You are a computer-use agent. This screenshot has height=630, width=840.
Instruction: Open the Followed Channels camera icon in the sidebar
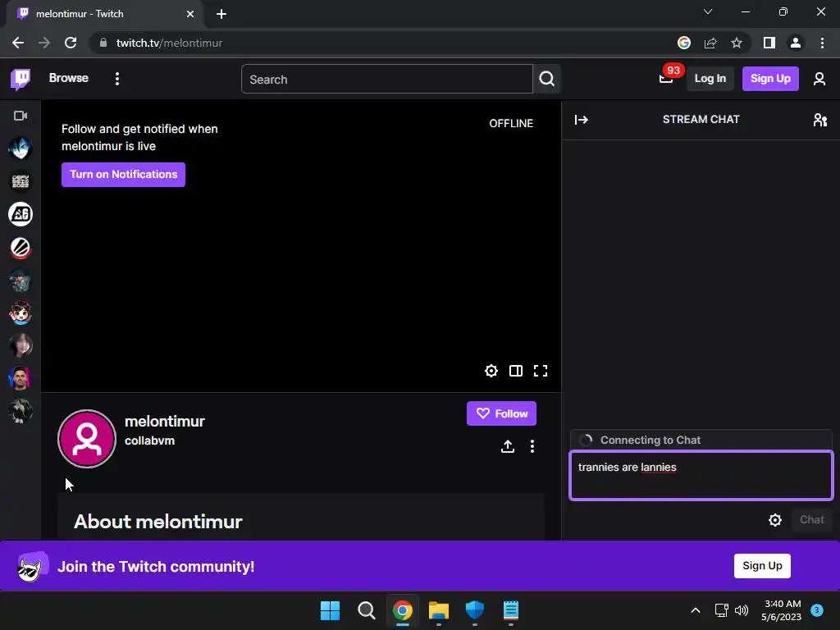pos(21,116)
